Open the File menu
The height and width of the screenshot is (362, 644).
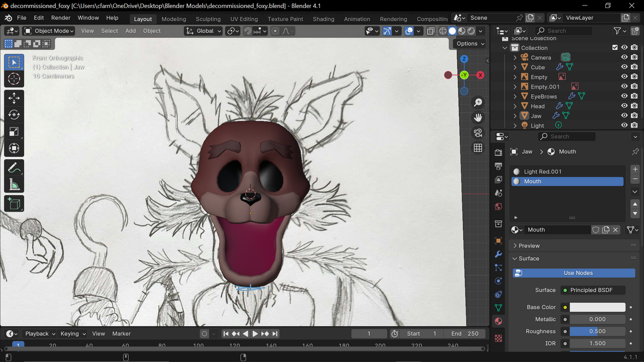pos(22,18)
